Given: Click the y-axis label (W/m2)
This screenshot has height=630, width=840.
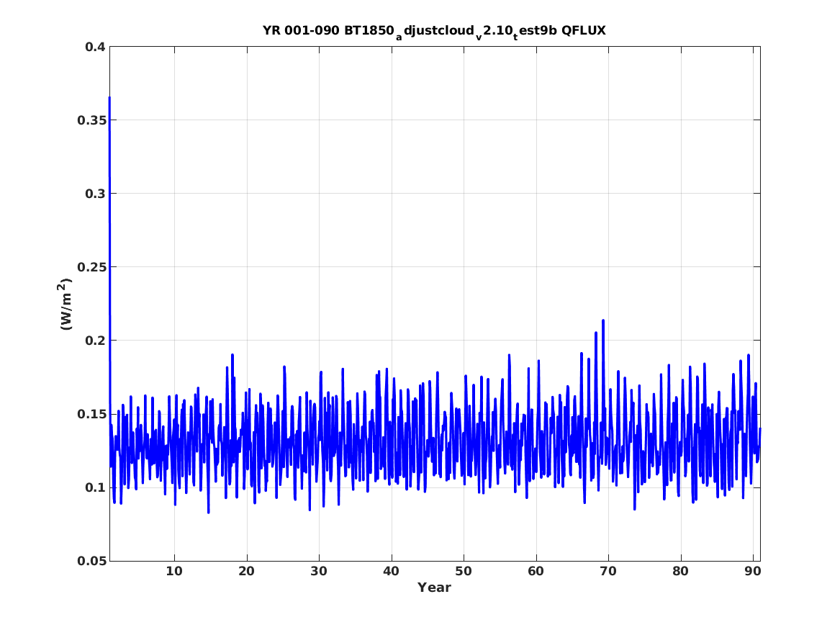Looking at the screenshot, I should (65, 304).
